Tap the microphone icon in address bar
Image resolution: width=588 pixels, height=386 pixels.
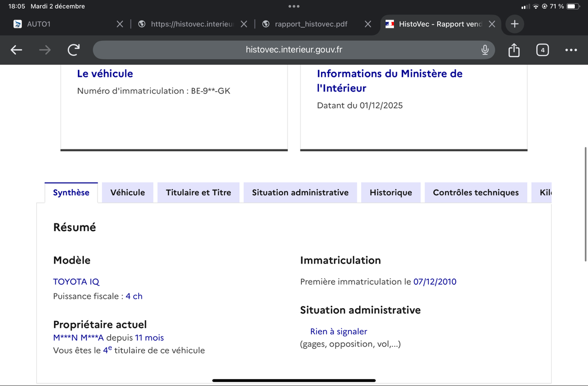485,49
